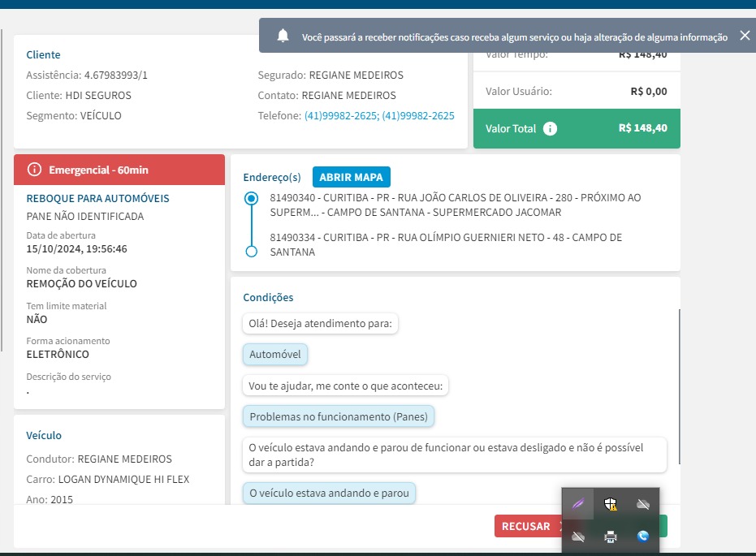Click the RECUSAR button

tap(529, 526)
